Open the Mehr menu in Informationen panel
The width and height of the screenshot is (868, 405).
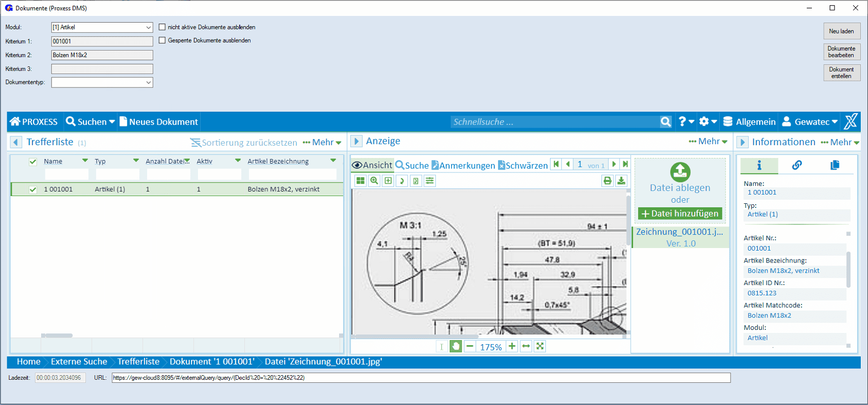(x=840, y=142)
